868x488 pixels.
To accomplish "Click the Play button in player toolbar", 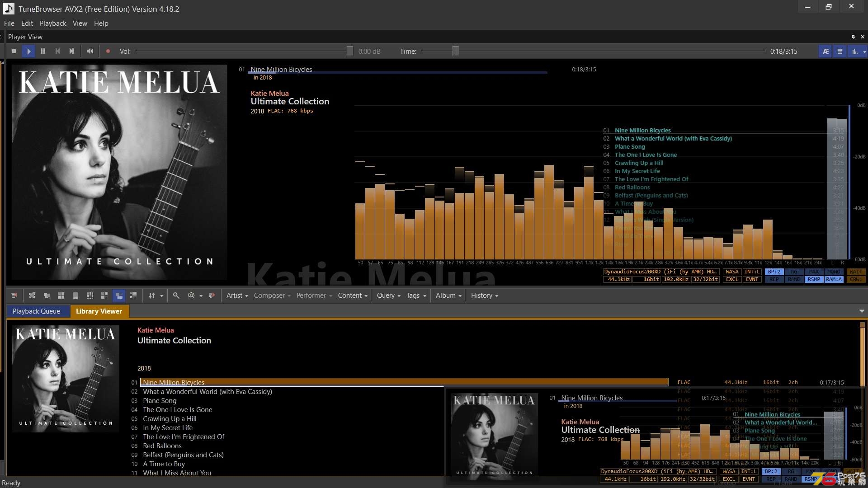I will pyautogui.click(x=28, y=52).
